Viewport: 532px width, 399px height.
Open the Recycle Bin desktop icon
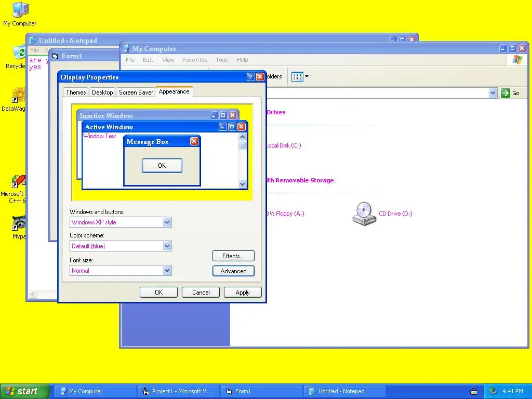pyautogui.click(x=19, y=52)
